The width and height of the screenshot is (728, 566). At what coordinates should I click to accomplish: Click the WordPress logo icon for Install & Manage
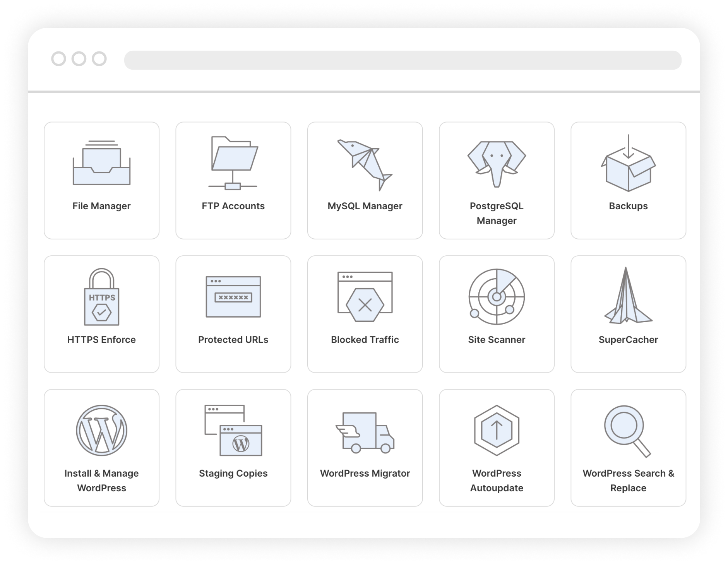[x=101, y=431]
